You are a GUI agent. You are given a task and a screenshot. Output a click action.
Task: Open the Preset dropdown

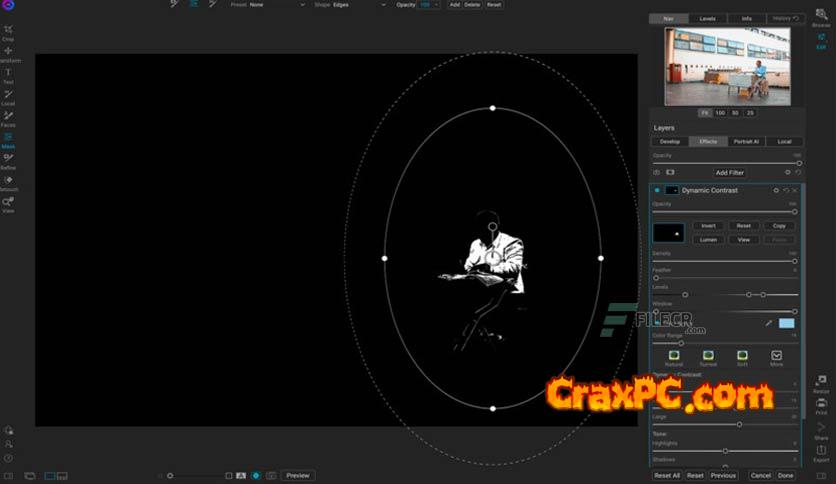click(x=277, y=5)
